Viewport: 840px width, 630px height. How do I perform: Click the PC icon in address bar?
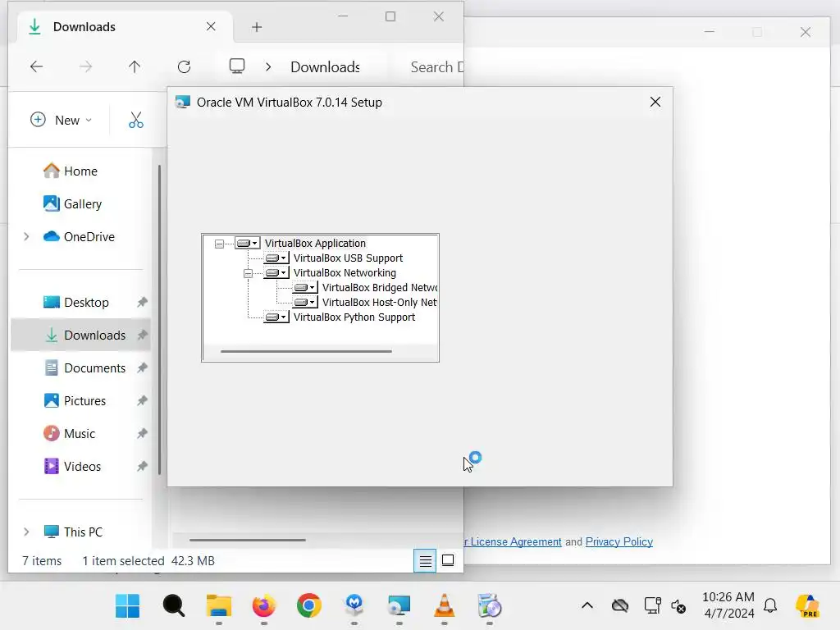237,66
